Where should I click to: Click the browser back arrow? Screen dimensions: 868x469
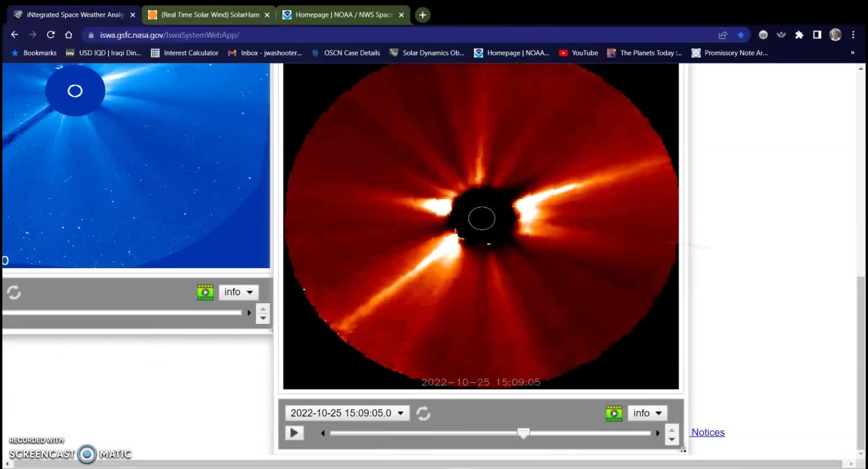click(15, 35)
